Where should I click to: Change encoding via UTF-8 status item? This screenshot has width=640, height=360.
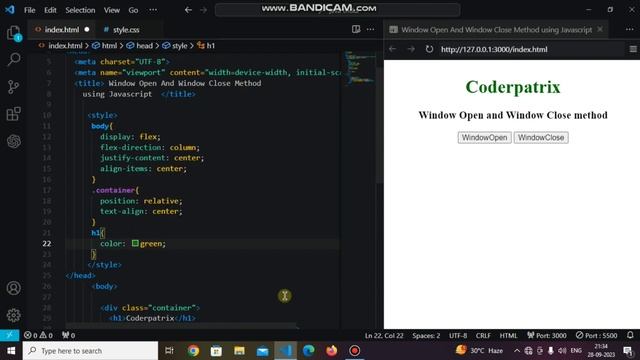(458, 335)
